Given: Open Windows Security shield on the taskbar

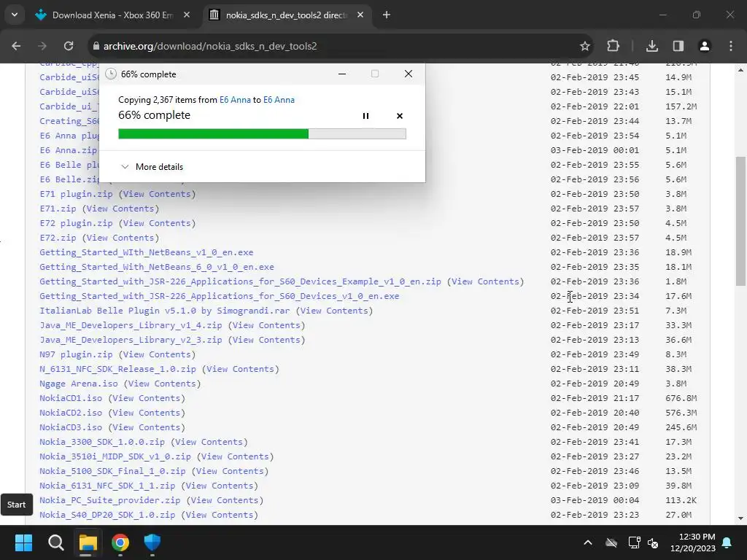Looking at the screenshot, I should pyautogui.click(x=152, y=542).
